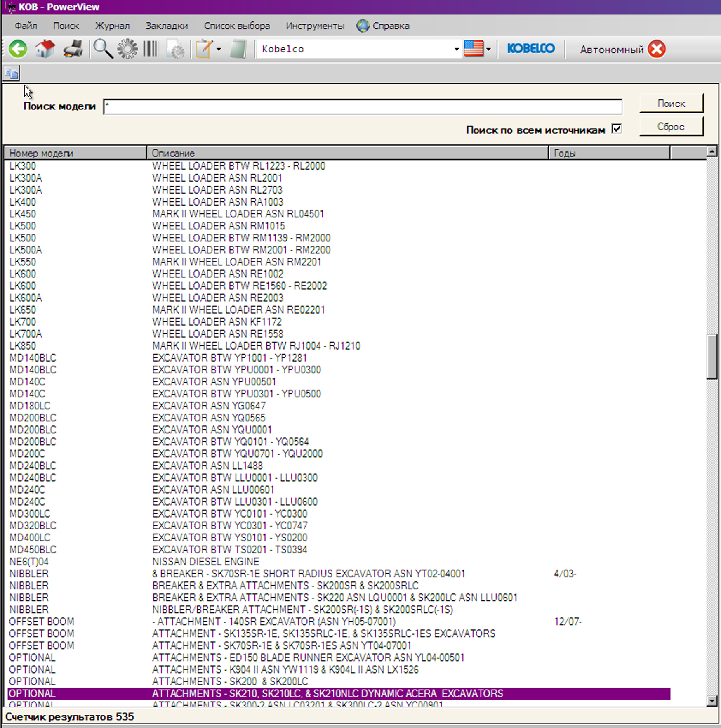Select the NE6(T)04 Nissan Diesel Engine row

tap(206, 562)
